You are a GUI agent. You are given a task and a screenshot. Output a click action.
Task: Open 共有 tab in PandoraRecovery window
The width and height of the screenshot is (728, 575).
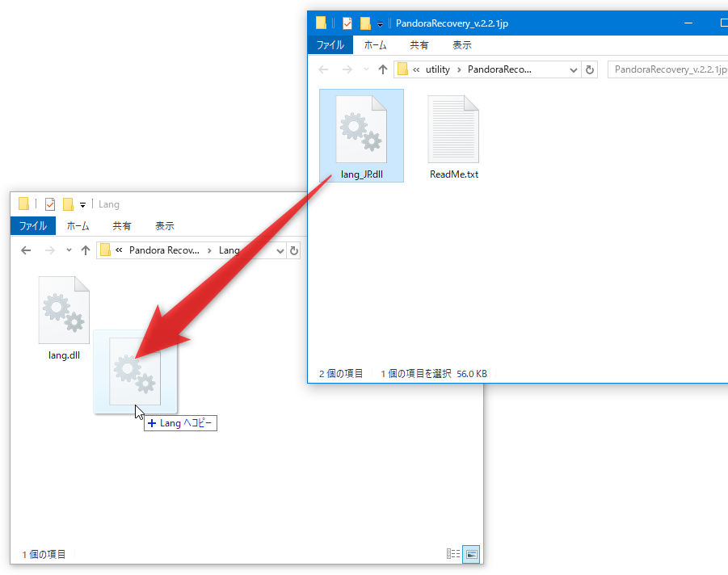click(419, 45)
